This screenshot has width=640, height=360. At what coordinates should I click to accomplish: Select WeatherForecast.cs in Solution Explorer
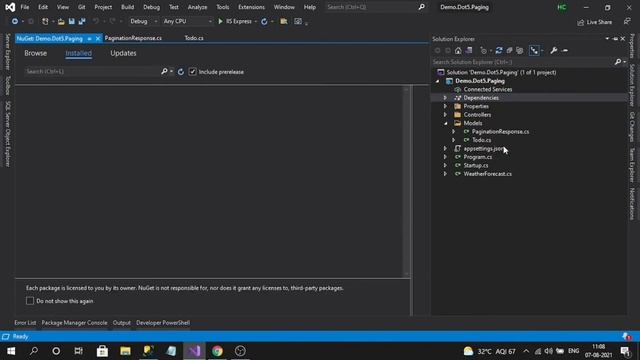(487, 174)
